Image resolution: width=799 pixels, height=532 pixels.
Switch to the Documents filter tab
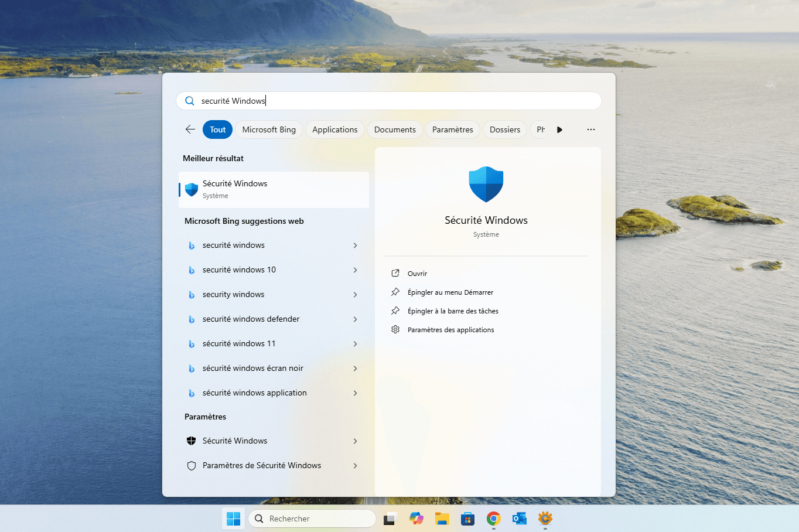(x=395, y=129)
